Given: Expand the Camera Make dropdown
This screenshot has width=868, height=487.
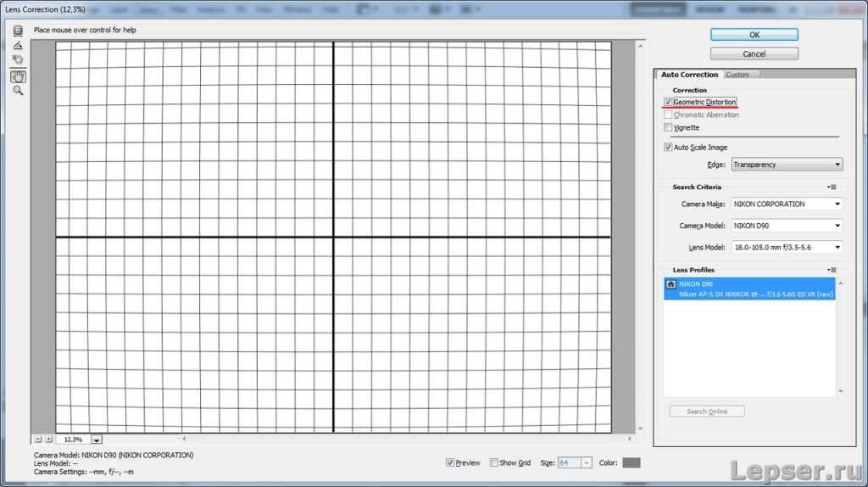Looking at the screenshot, I should pos(787,204).
